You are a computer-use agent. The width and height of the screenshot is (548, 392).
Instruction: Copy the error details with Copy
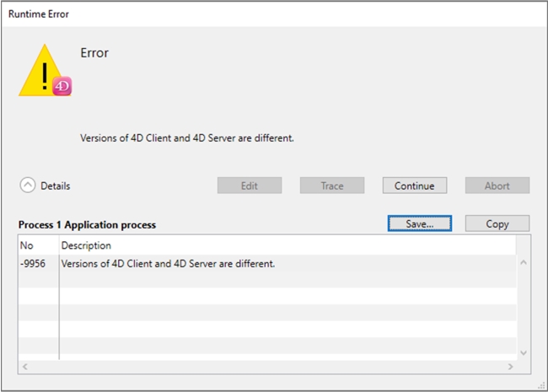497,223
